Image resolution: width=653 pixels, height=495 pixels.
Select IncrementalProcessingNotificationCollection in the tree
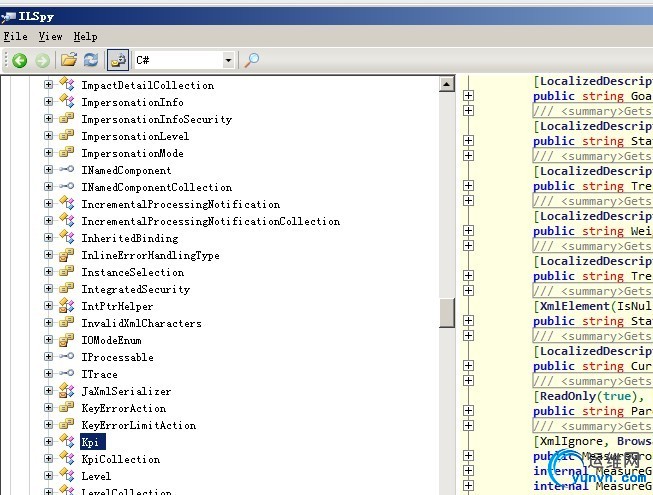click(x=210, y=221)
